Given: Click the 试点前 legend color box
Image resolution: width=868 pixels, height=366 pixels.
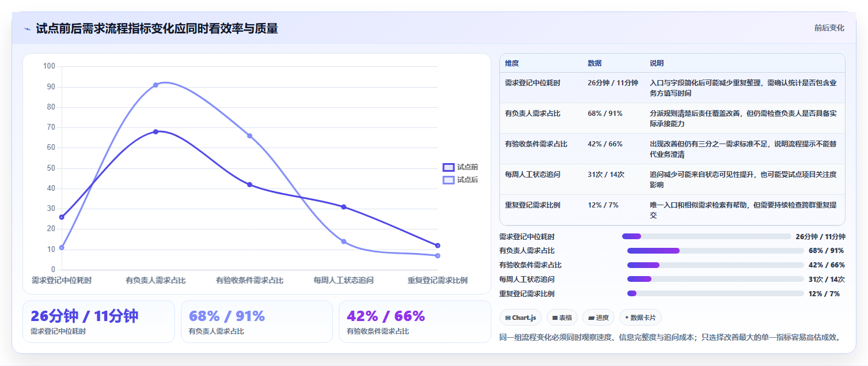Looking at the screenshot, I should pyautogui.click(x=449, y=167).
